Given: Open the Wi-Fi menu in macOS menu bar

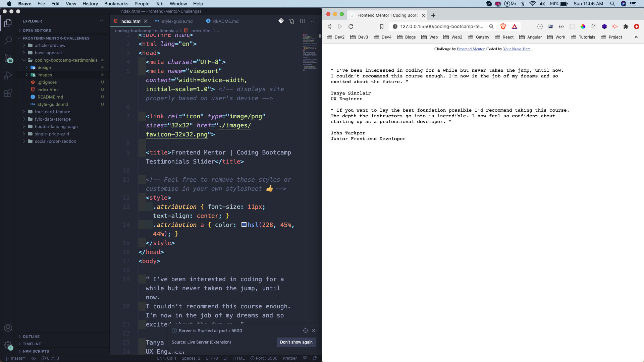Looking at the screenshot, I should (x=533, y=4).
